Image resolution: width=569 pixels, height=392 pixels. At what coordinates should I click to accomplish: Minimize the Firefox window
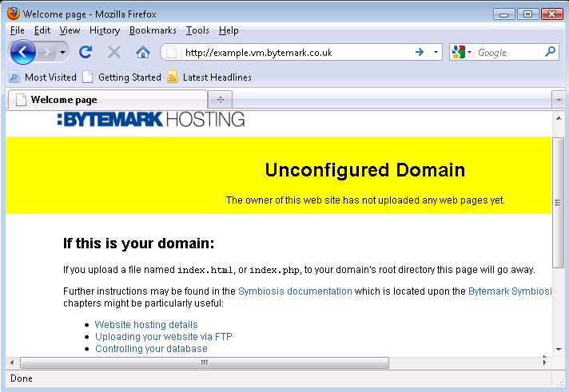point(503,14)
